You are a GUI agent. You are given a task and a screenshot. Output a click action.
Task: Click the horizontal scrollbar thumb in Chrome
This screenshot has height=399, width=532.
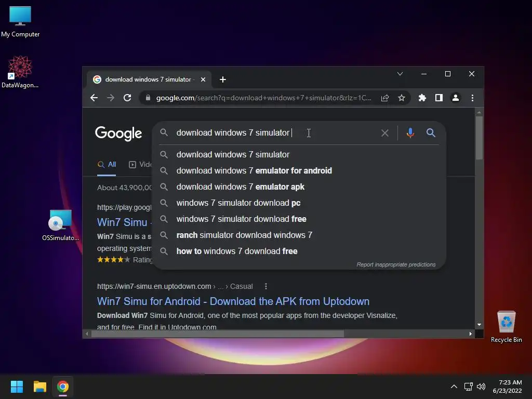(x=218, y=334)
